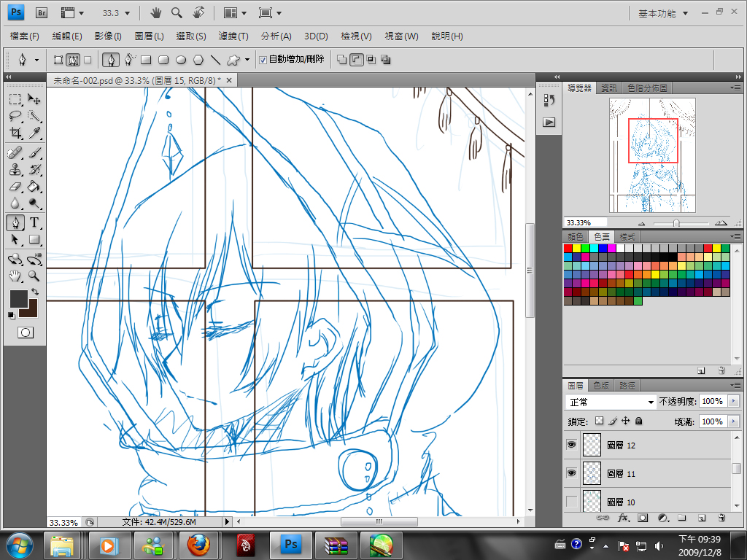Select the Healing Brush tool
Screen dimensions: 747x560
tap(15, 152)
